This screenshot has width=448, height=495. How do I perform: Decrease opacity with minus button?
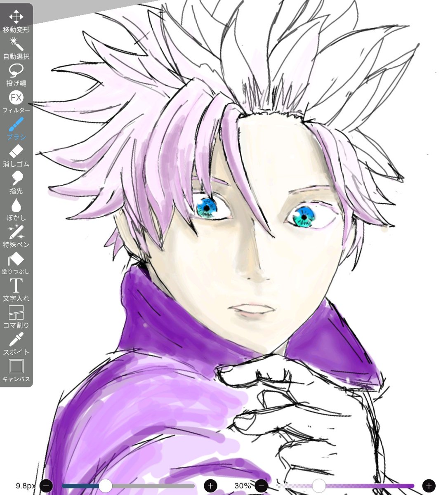(x=261, y=486)
